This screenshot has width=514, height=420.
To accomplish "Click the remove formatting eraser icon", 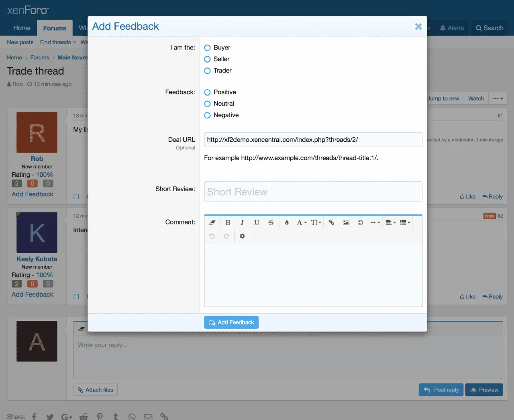I will coord(212,222).
